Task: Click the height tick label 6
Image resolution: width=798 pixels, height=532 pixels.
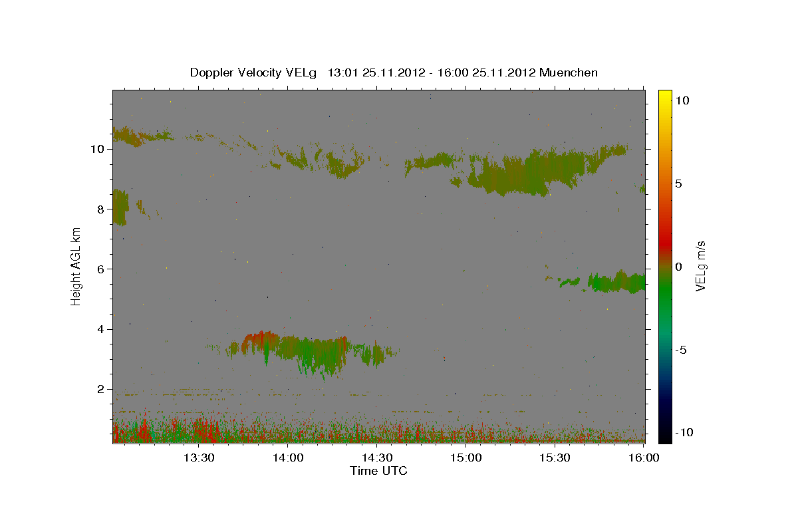Action: pos(102,269)
